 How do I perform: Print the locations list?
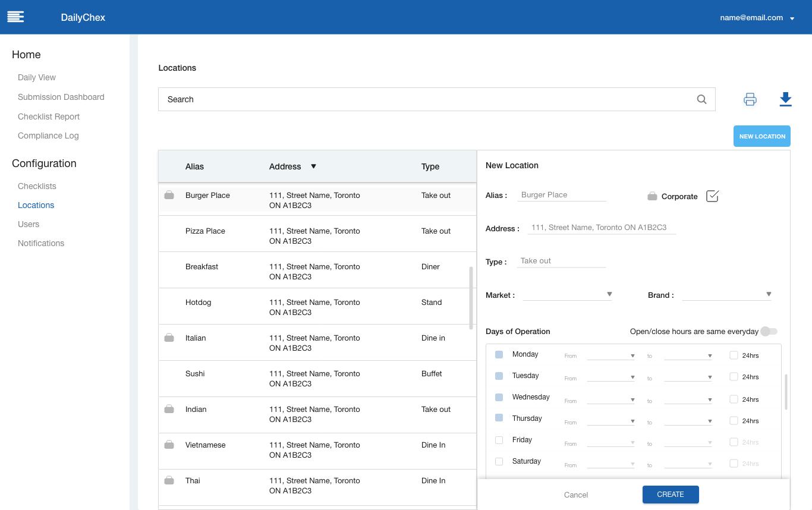(750, 99)
